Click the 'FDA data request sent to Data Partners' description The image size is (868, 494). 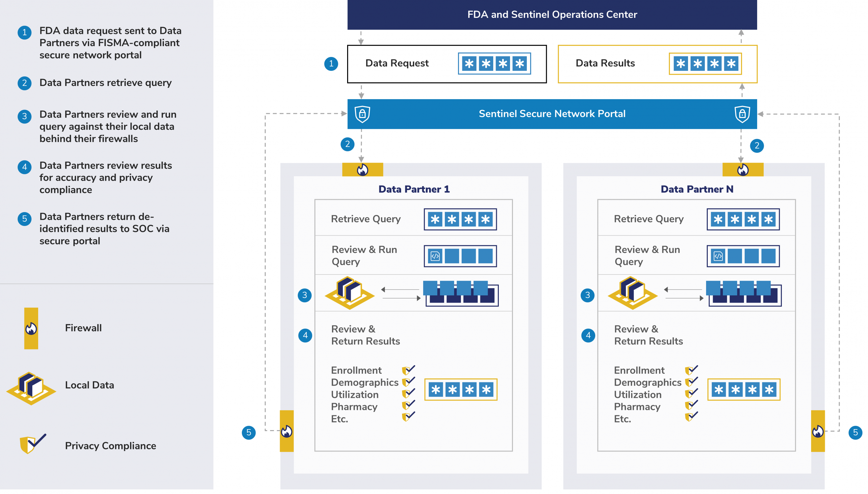point(111,43)
